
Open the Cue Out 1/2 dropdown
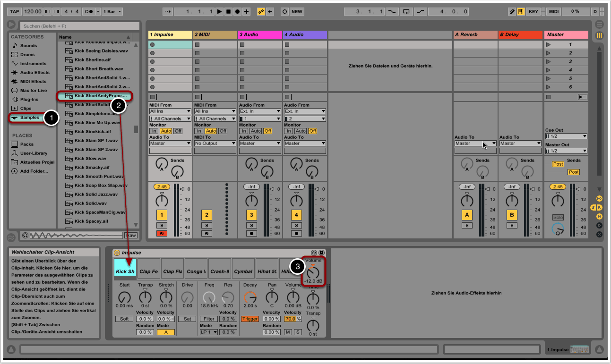tap(566, 136)
